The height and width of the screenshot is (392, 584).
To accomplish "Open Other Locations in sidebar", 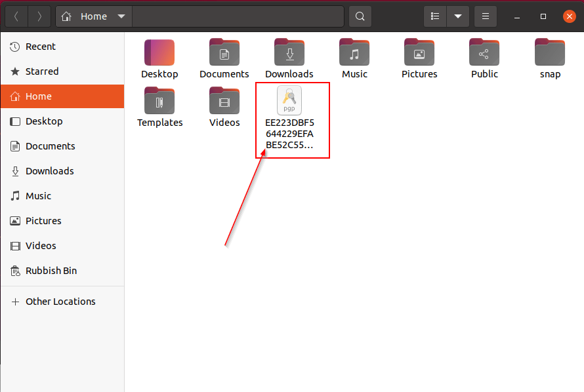I will click(x=60, y=302).
